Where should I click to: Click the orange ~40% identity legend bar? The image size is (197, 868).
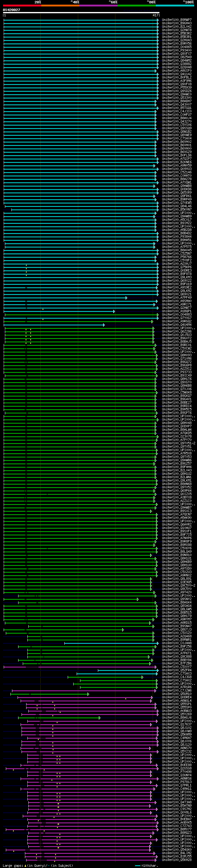point(60,6)
